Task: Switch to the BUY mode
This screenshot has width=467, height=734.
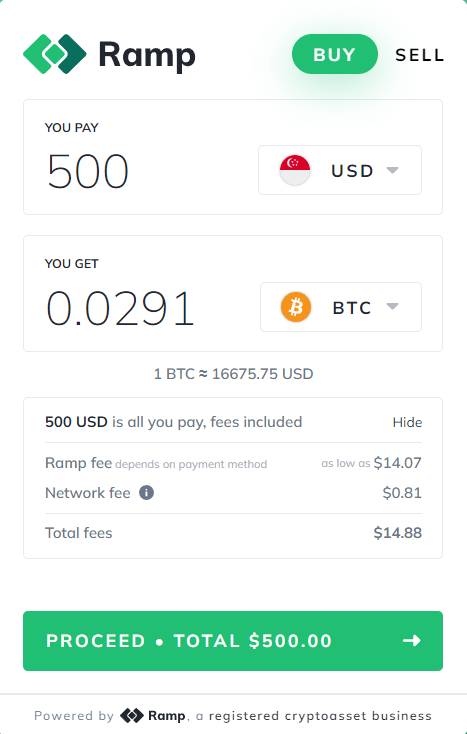Action: tap(335, 54)
